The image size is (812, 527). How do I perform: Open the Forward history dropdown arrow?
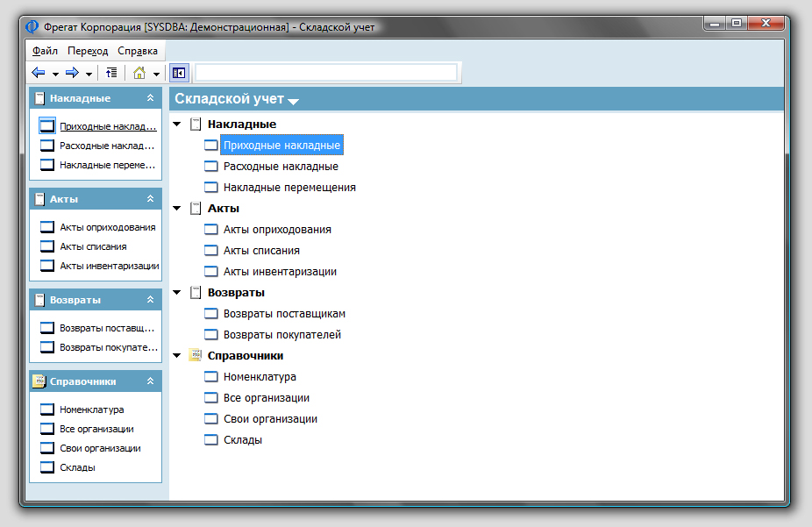point(89,74)
